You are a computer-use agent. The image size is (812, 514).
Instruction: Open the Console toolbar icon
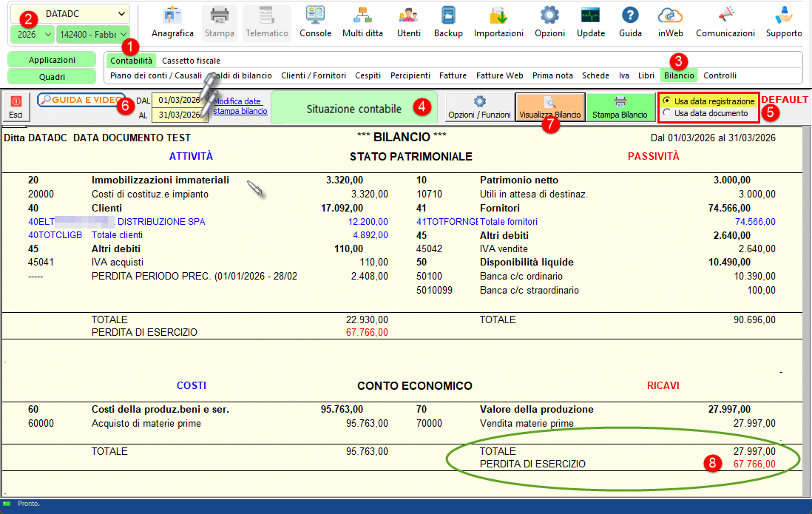(315, 22)
